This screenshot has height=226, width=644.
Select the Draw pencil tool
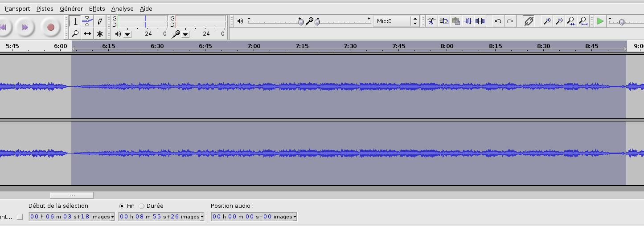click(100, 21)
